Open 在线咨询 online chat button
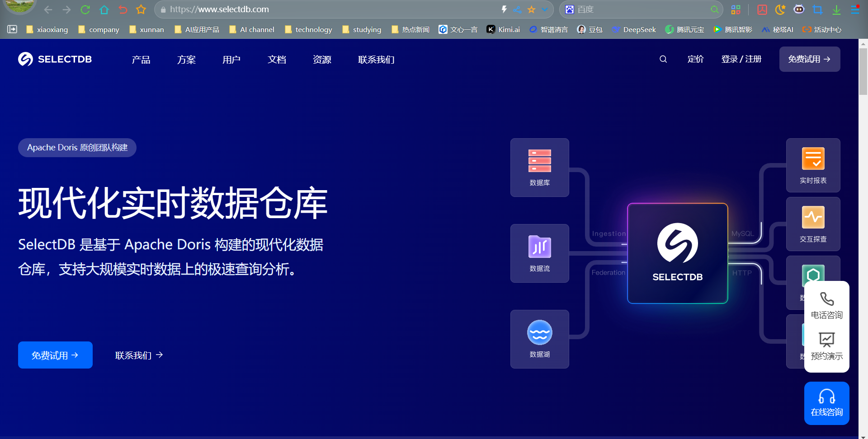The height and width of the screenshot is (439, 868). coord(827,403)
